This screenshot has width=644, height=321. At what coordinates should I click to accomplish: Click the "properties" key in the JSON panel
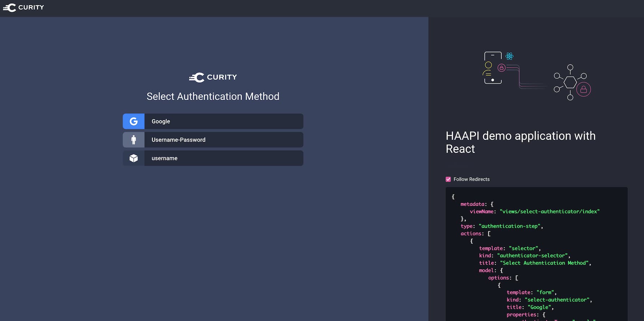[x=521, y=315]
